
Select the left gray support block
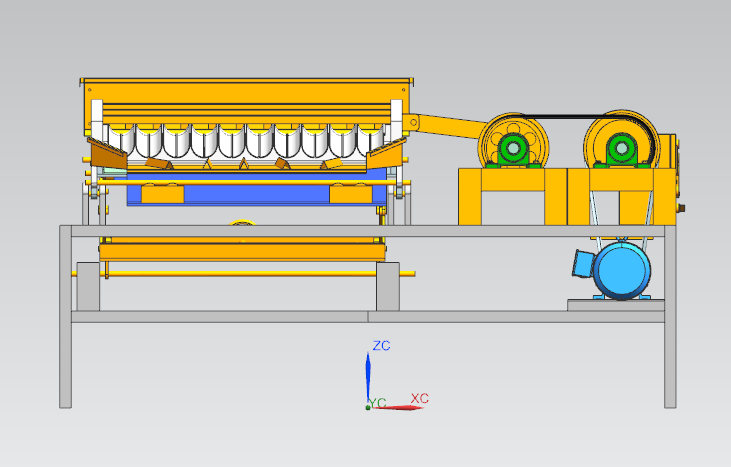coord(88,286)
